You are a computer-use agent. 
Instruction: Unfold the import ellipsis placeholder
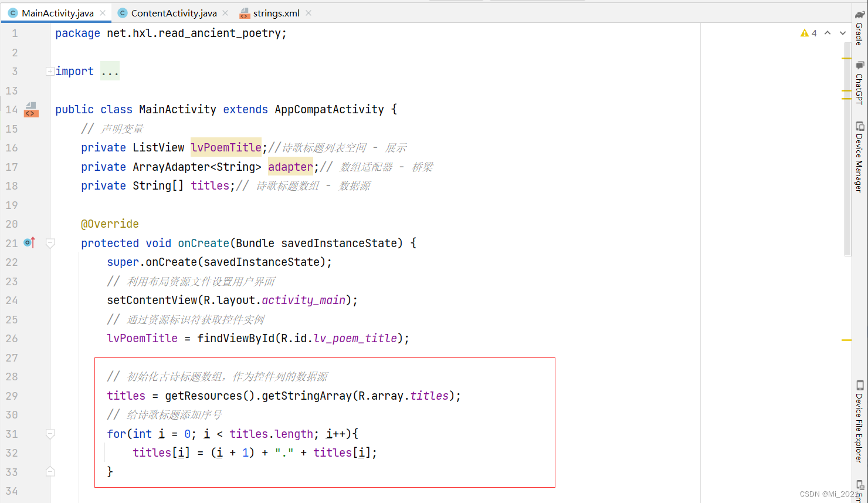(110, 71)
